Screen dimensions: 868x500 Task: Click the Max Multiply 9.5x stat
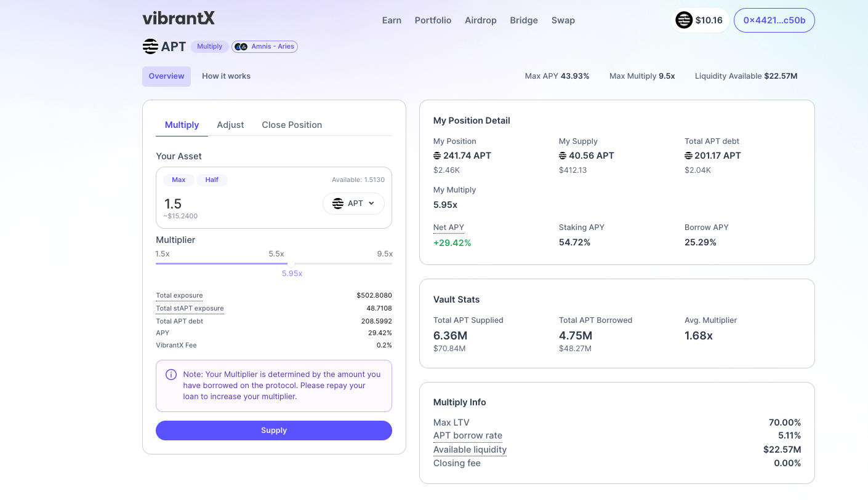642,76
